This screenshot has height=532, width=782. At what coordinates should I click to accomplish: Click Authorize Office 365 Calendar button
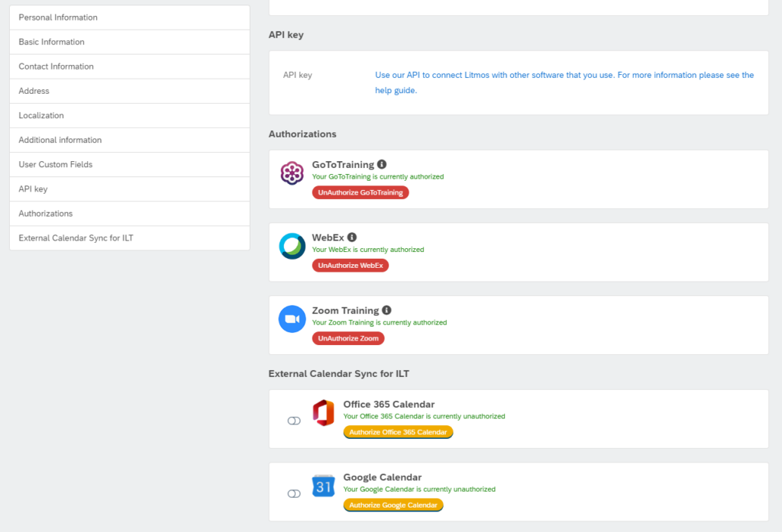click(398, 432)
